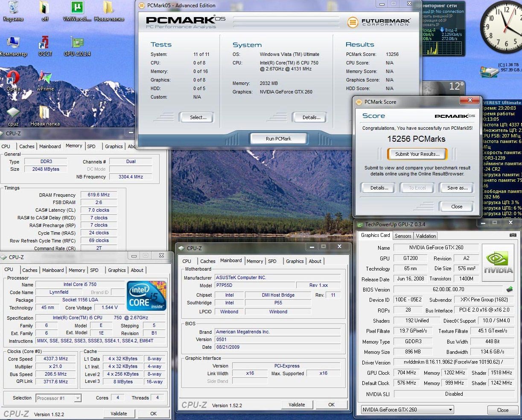Click the GPU-Z screenshot camera icon
The image size is (522, 420).
click(513, 235)
